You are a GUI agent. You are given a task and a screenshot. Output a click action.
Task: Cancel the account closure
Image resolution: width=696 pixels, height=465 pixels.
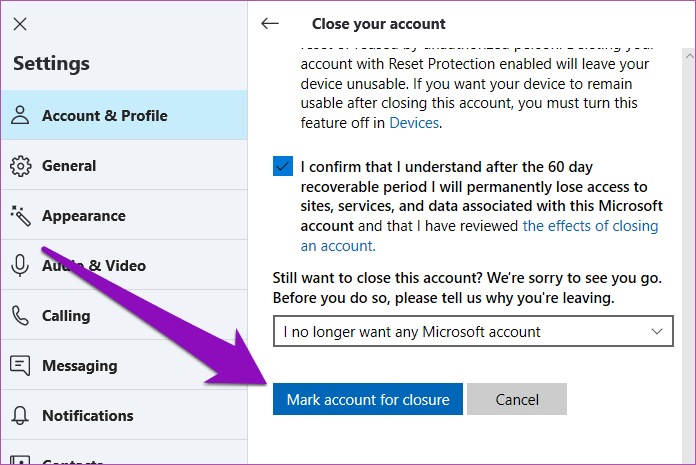517,399
